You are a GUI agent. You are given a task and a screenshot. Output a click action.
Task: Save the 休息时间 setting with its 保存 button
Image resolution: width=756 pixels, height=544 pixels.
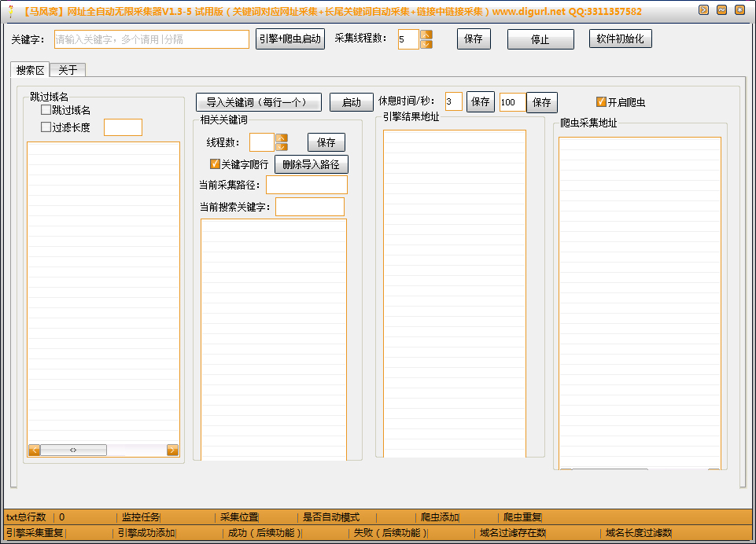click(481, 102)
